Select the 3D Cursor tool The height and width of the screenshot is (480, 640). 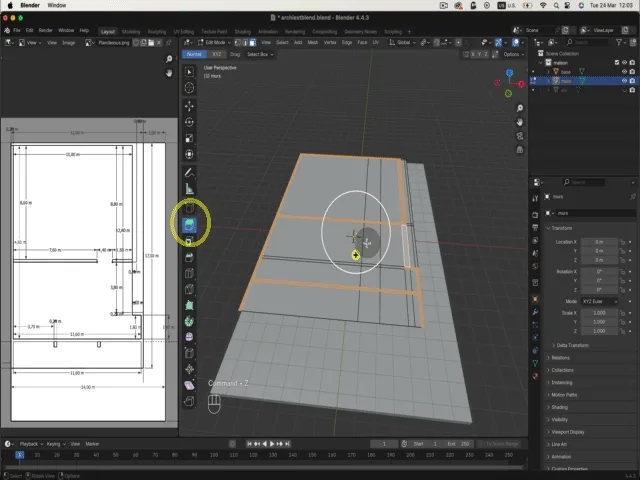coord(190,88)
